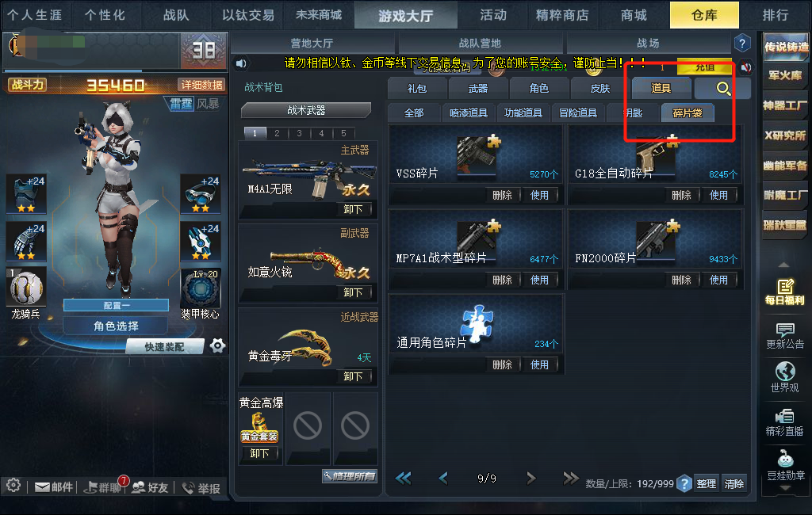Switch to the 武器 weapons tab
Screen dimensions: 812x515
pyautogui.click(x=478, y=89)
